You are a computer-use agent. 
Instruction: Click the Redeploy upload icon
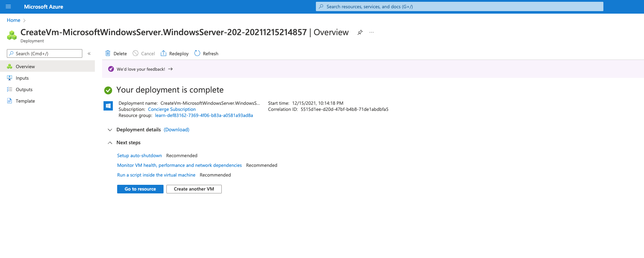tap(164, 53)
